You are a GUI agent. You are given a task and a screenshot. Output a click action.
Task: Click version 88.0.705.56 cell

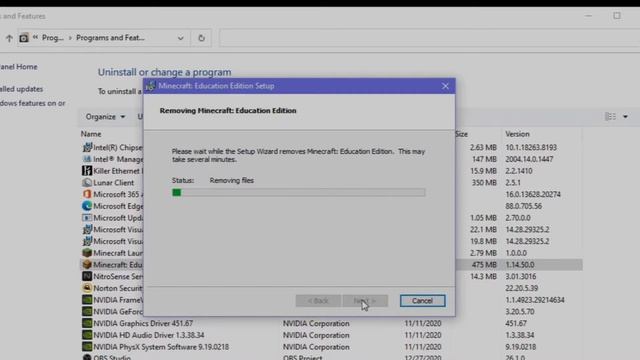[523, 206]
